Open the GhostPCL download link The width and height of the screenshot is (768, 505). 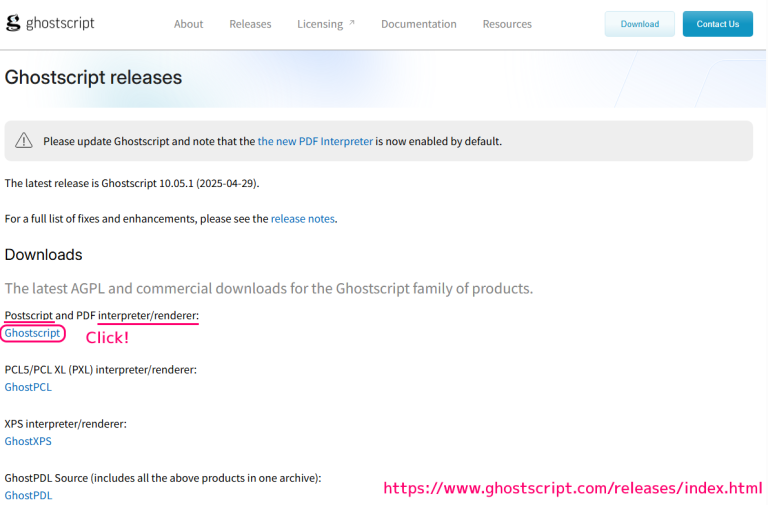[28, 387]
